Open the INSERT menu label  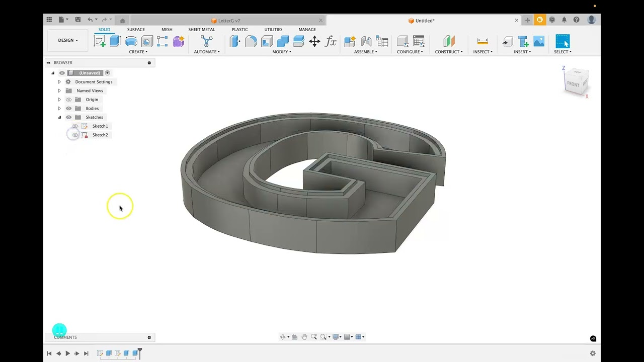[522, 52]
